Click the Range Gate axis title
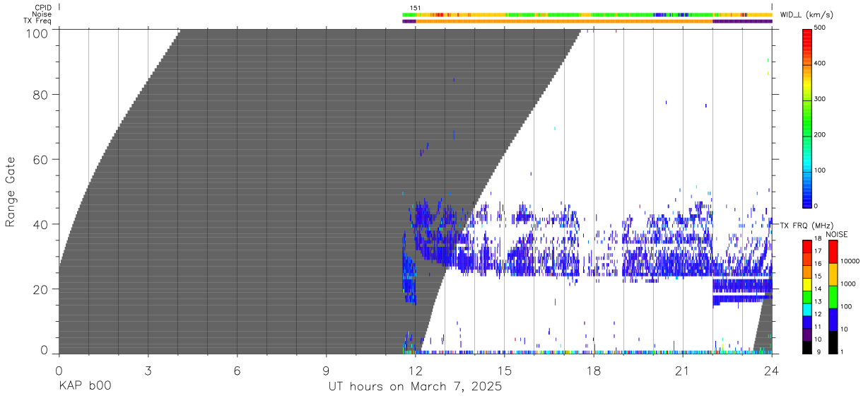Image resolution: width=868 pixels, height=401 pixels. (x=11, y=191)
